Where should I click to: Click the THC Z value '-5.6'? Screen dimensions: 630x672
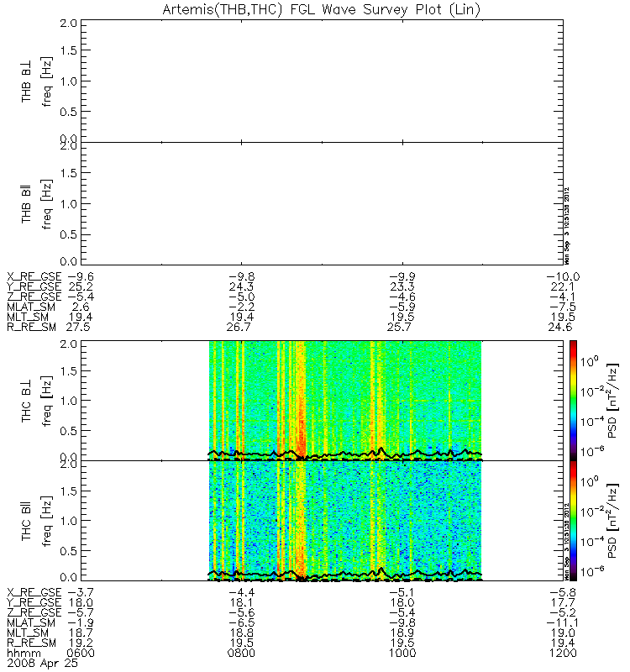click(242, 612)
